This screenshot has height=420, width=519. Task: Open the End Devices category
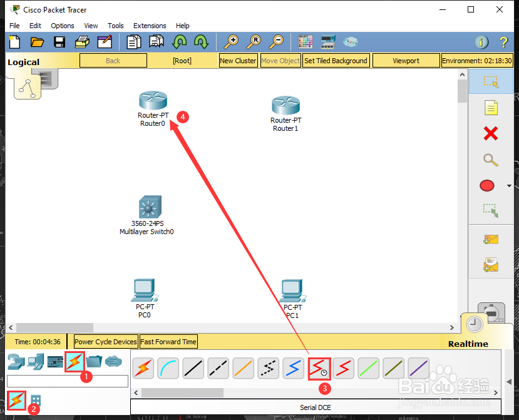coord(36,361)
